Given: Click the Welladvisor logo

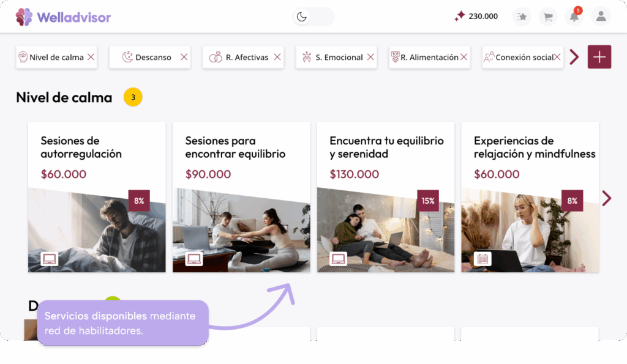Looking at the screenshot, I should tap(63, 17).
